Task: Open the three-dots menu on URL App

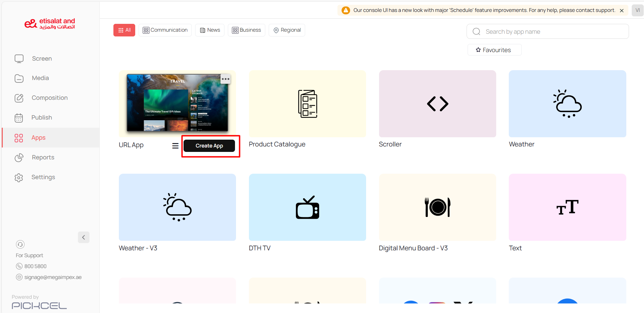Action: pos(225,79)
